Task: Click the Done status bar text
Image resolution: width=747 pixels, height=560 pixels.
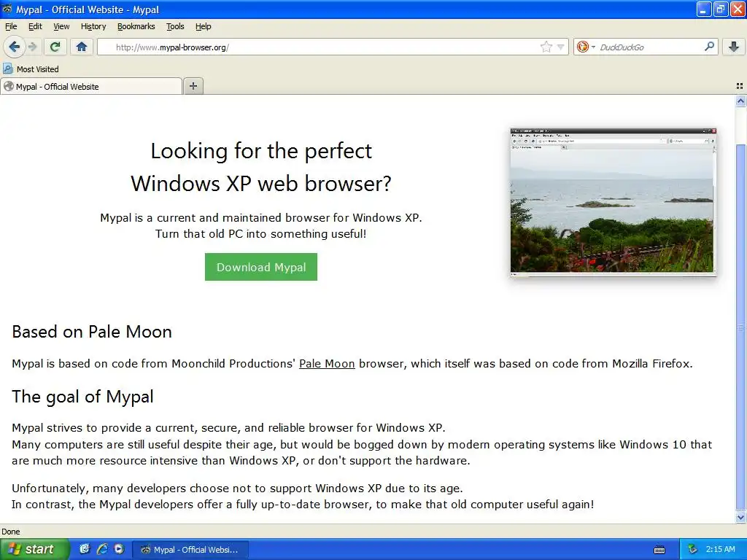Action: 10,532
